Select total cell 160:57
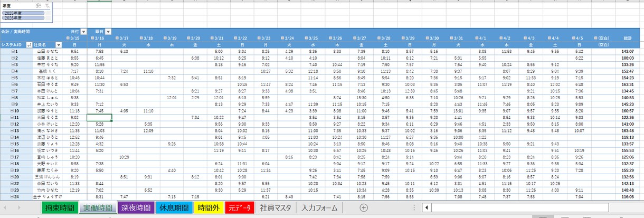Image resolution: width=644 pixels, height=218 pixels. coord(628,111)
